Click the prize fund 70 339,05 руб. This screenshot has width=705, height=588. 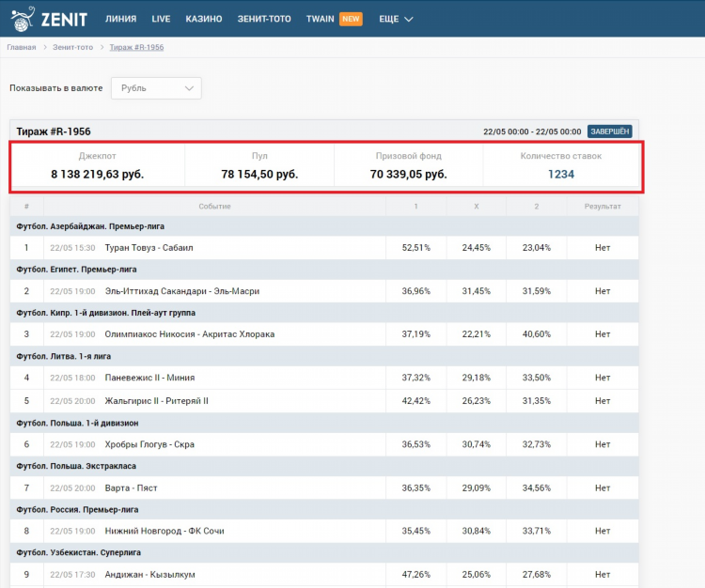(408, 175)
